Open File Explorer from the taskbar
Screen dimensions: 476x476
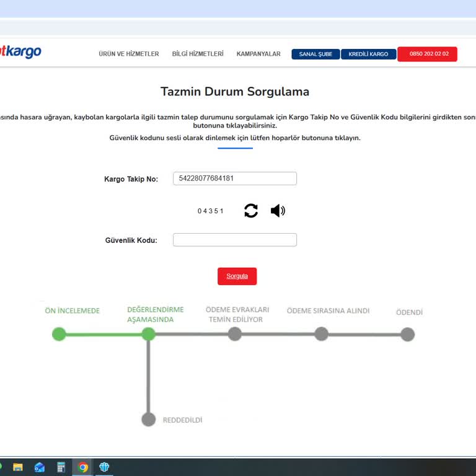tap(17, 467)
